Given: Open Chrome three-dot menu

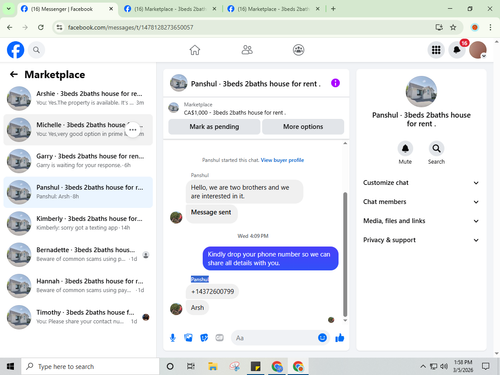Looking at the screenshot, I should click(490, 27).
